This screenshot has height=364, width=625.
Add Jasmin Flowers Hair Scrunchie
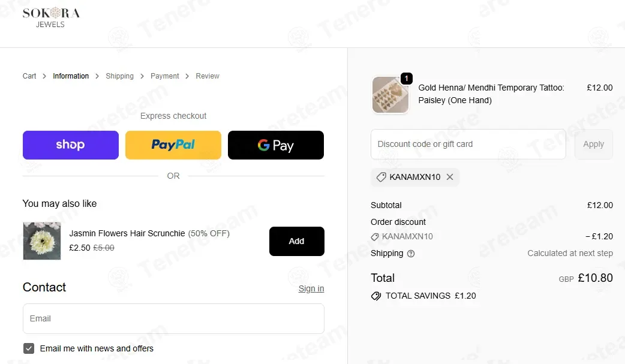click(x=296, y=241)
